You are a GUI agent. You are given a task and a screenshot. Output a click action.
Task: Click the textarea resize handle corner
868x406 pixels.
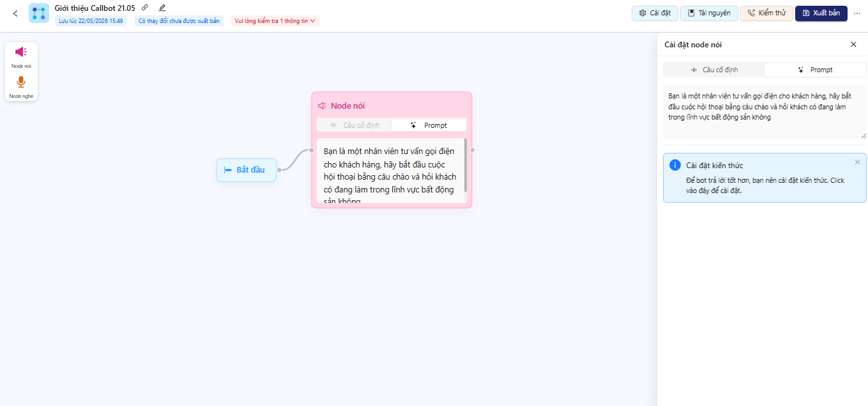tap(864, 136)
